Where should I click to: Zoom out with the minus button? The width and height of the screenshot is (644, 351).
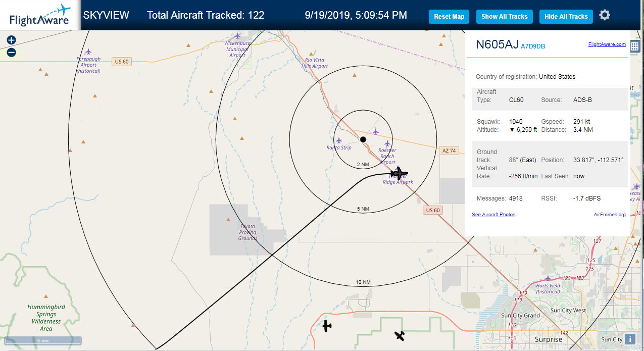tap(11, 52)
